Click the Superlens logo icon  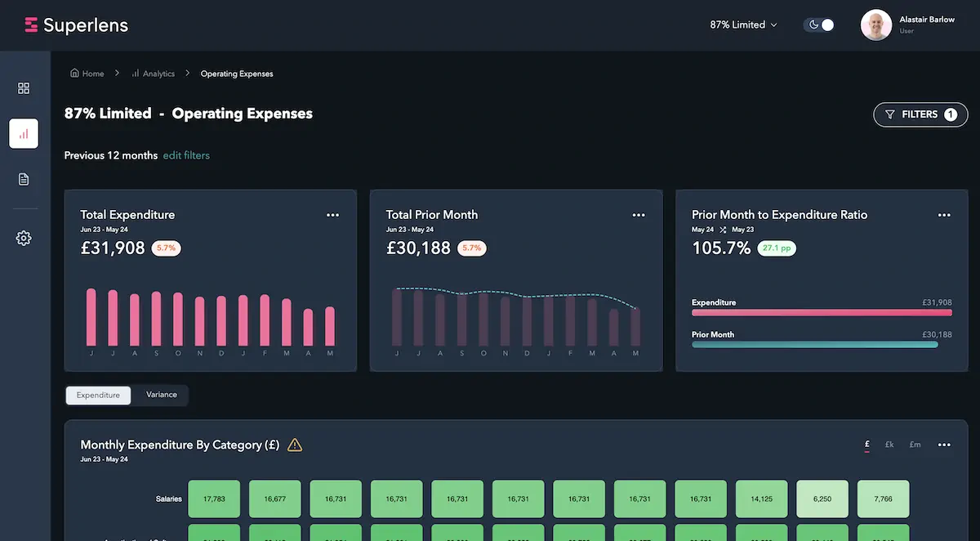pyautogui.click(x=32, y=25)
